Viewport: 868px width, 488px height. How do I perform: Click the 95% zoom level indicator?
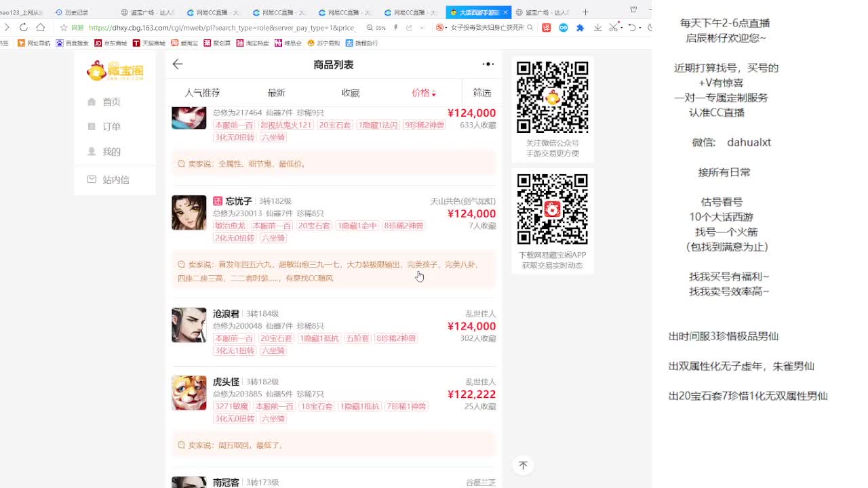click(x=377, y=28)
